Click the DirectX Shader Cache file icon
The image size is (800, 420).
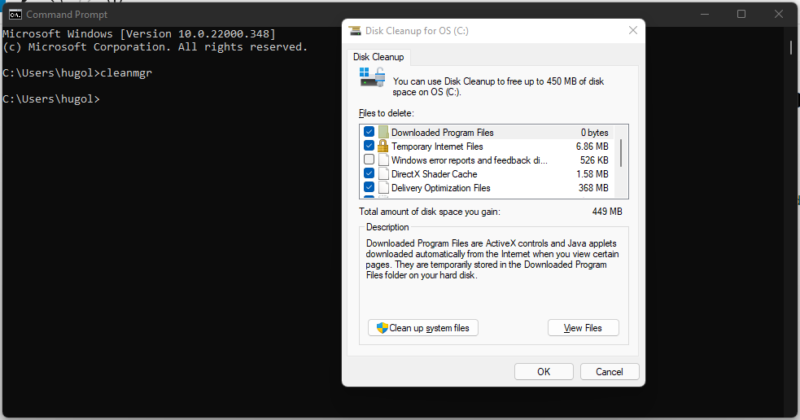click(x=383, y=174)
